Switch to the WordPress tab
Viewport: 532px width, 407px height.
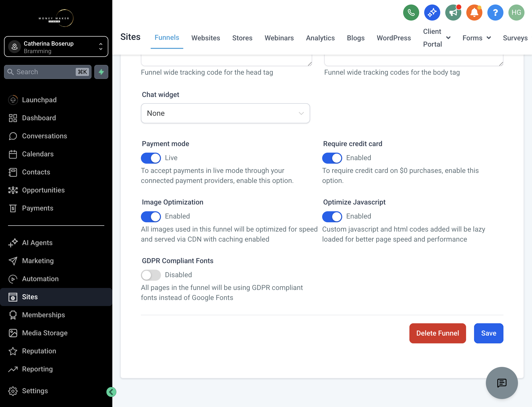coord(394,38)
